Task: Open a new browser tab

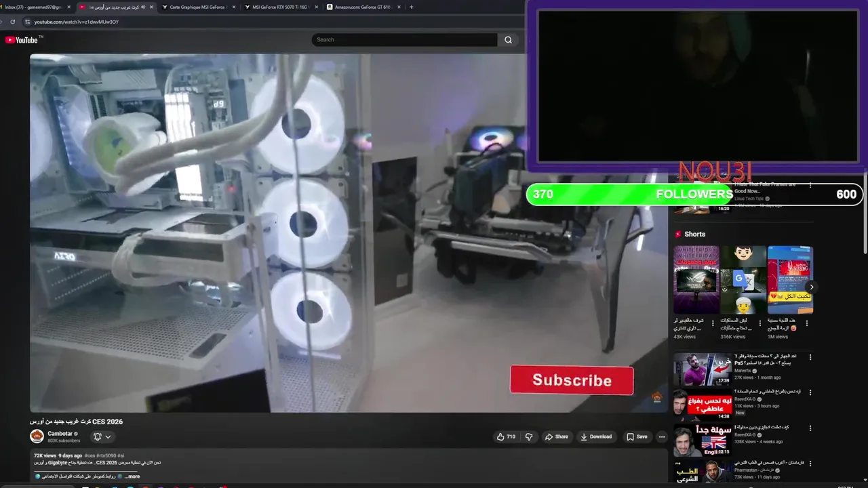Action: (411, 7)
